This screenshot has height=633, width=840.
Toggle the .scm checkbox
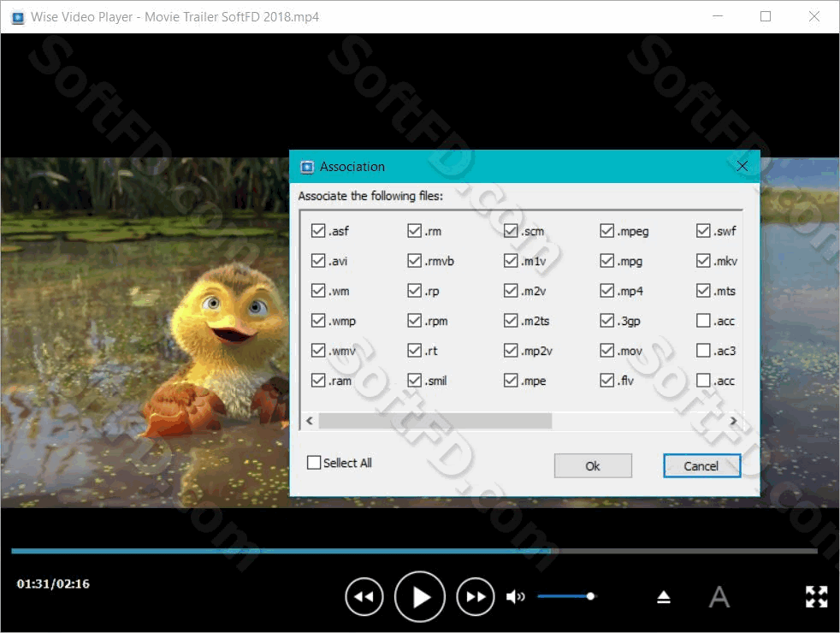coord(511,231)
